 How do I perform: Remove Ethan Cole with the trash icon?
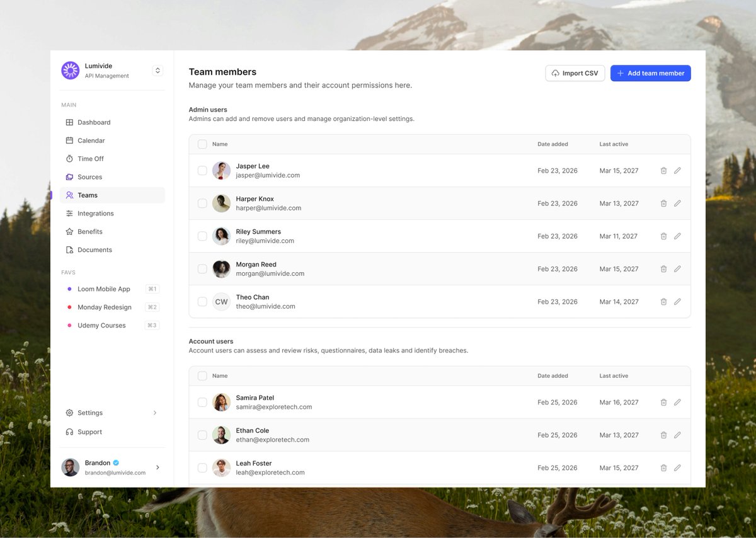click(x=663, y=435)
